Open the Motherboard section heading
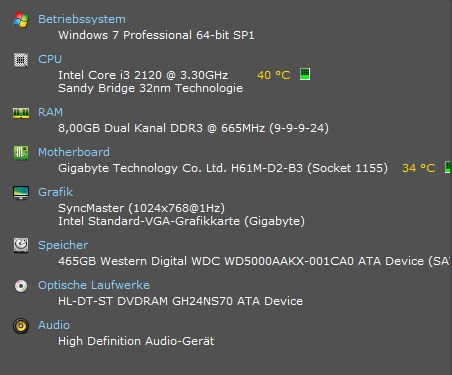Viewport: 452px width, 375px height. point(74,152)
